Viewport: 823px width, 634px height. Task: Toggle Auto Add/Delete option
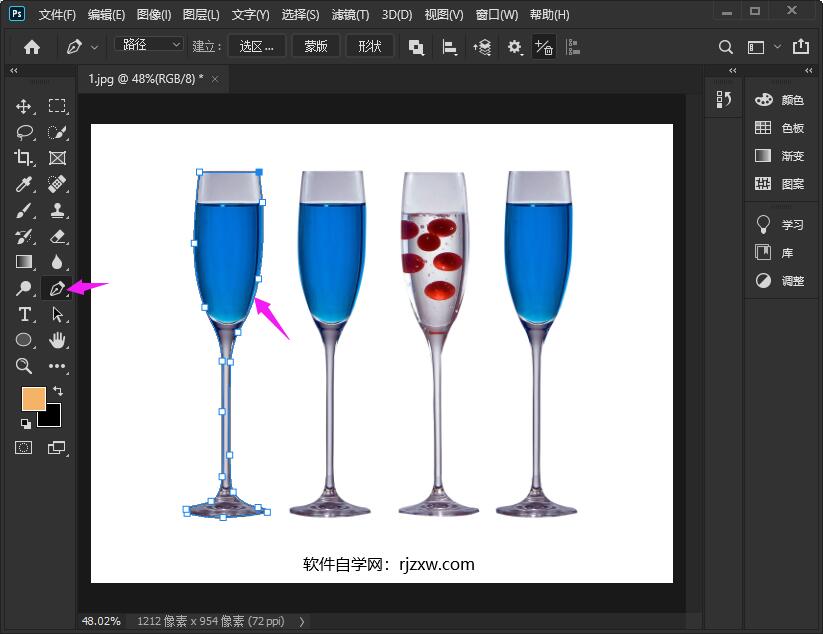coord(544,48)
